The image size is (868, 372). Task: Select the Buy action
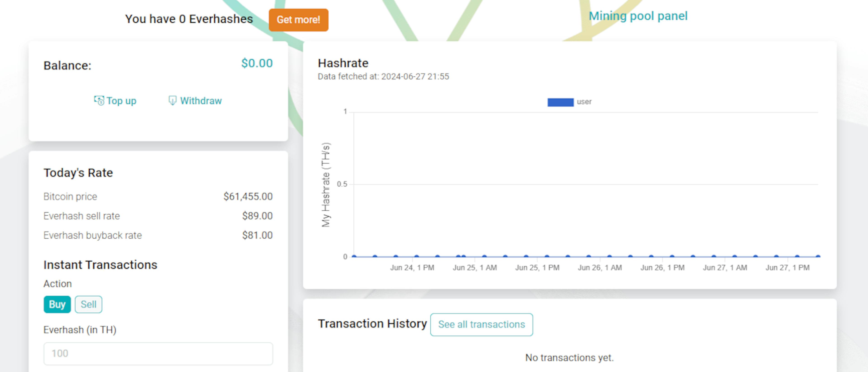(57, 304)
